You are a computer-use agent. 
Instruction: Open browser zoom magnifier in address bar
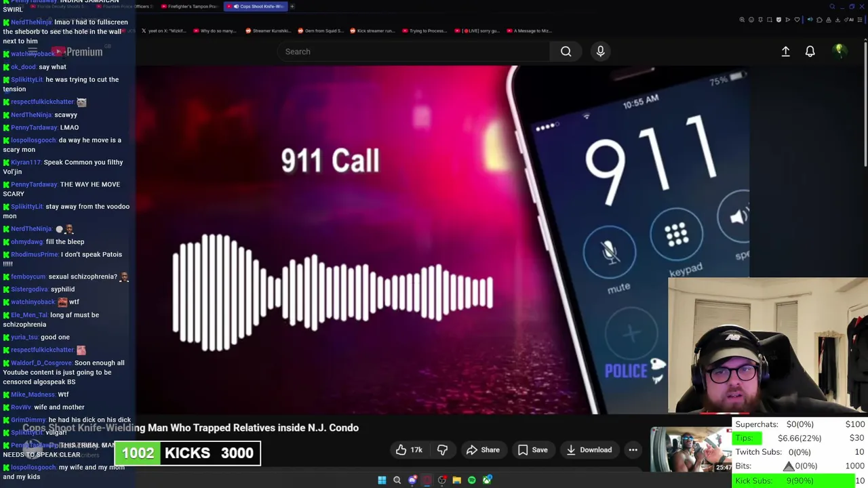[x=742, y=20]
